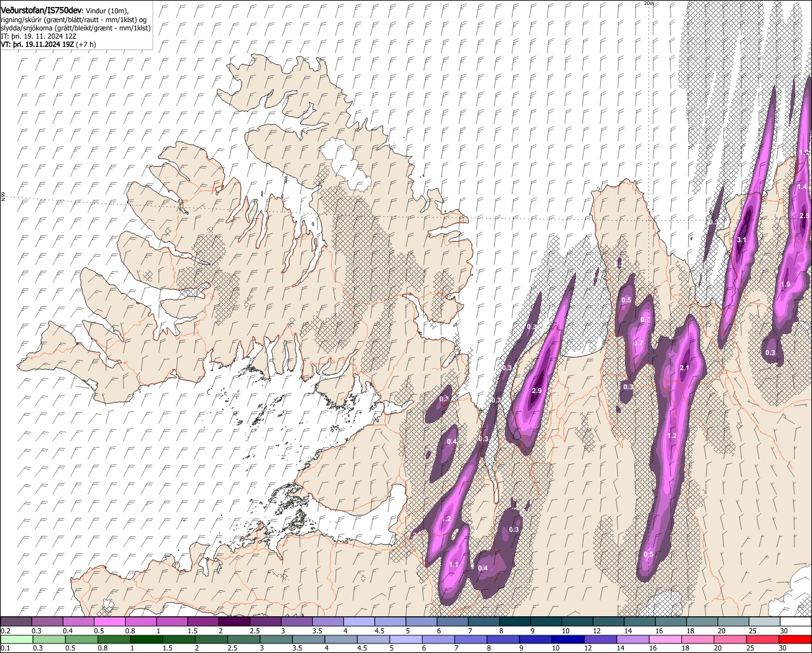Viewport: 812px width, 653px height.
Task: Click the dark teal top-row swatch starting at 8
Action: pyautogui.click(x=516, y=621)
